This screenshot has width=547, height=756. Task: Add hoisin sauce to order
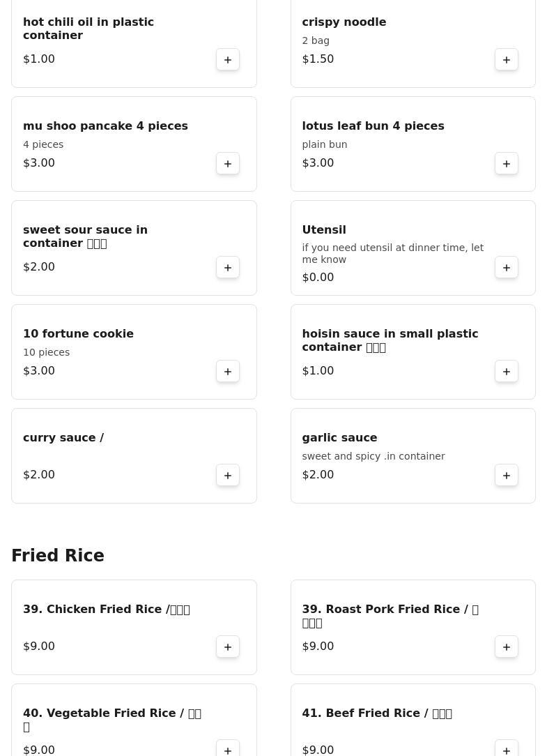pos(507,372)
